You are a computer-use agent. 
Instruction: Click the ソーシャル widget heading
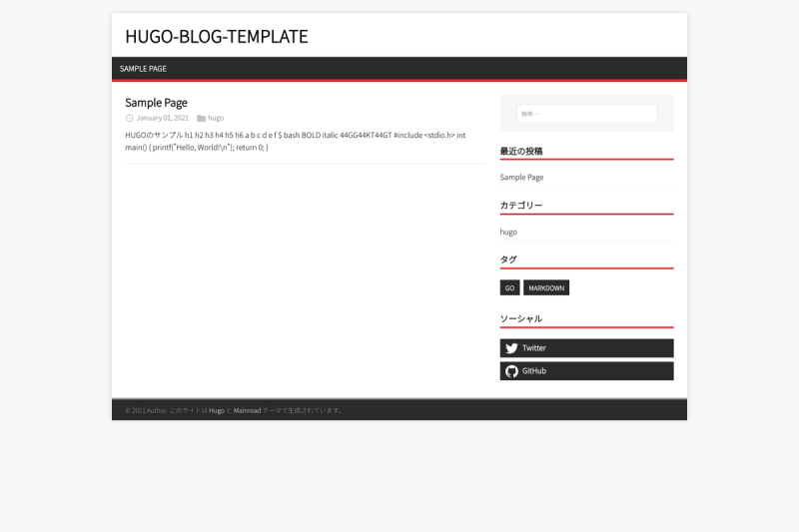click(520, 318)
